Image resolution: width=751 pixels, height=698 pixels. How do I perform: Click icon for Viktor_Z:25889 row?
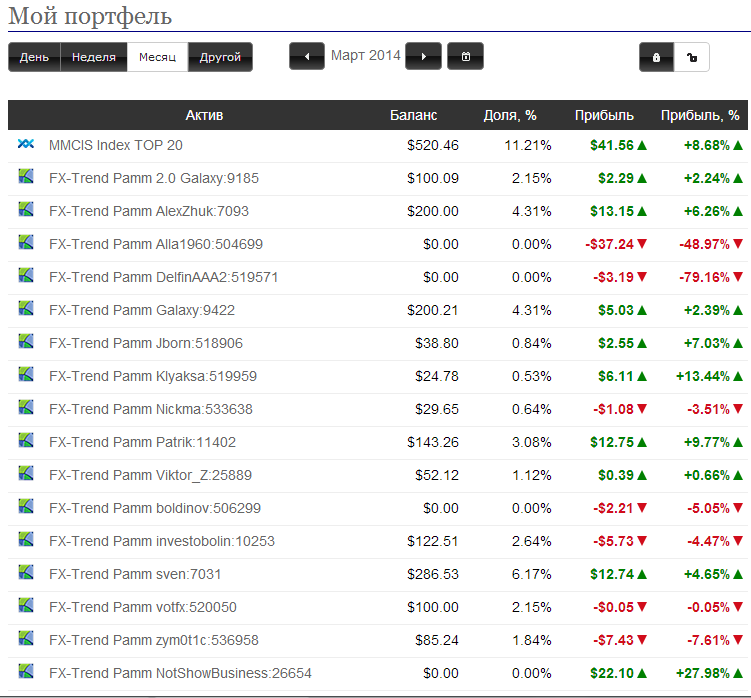pos(26,474)
